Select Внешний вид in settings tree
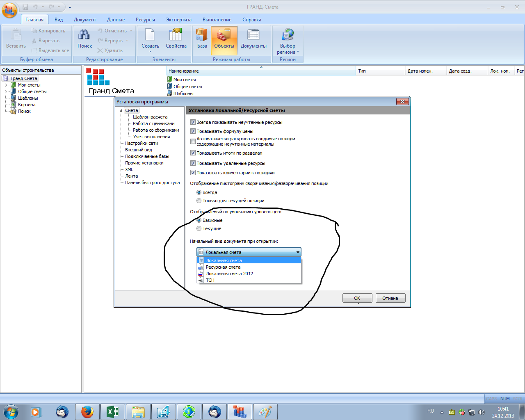The width and height of the screenshot is (525, 420). [139, 150]
